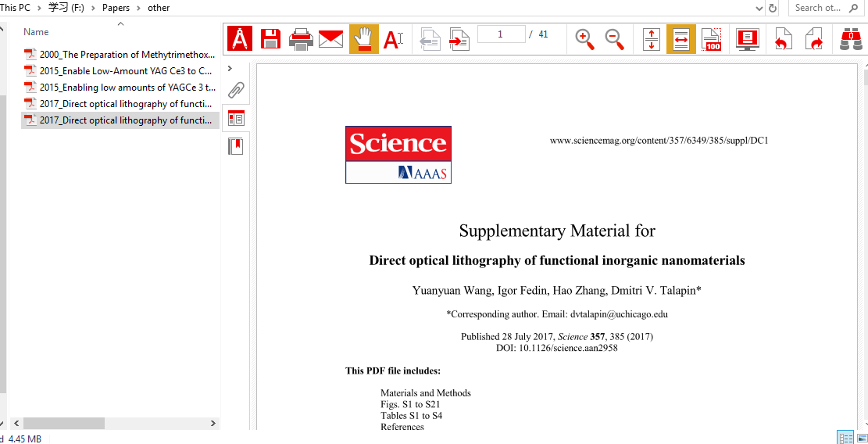
Task: Click the 4.45 MB status text
Action: coord(25,439)
